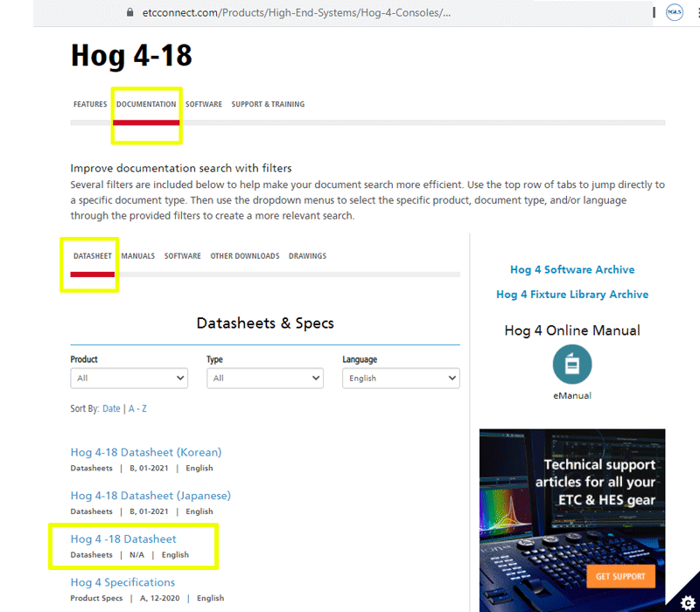Sort documents by Date
The height and width of the screenshot is (612, 700).
click(x=111, y=408)
